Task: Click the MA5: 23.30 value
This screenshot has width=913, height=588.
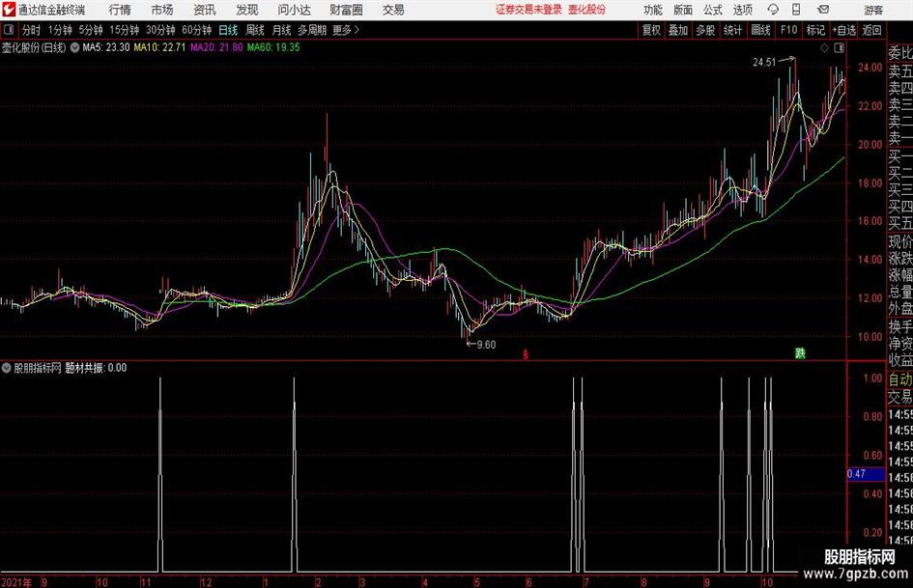Action: 106,47
